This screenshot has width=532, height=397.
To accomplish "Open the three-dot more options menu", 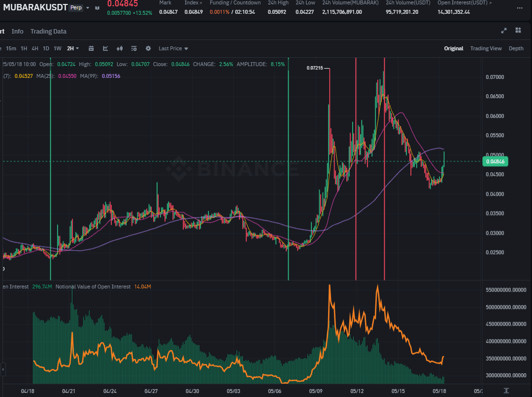I will click(520, 8).
